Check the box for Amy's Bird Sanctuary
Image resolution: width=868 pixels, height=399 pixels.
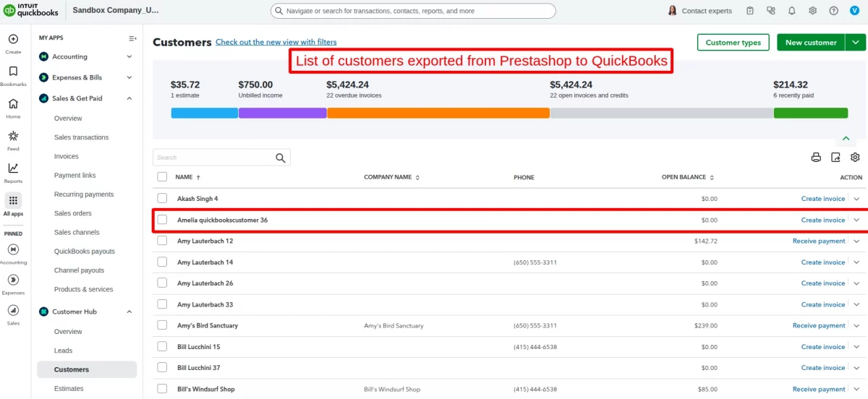pyautogui.click(x=162, y=325)
